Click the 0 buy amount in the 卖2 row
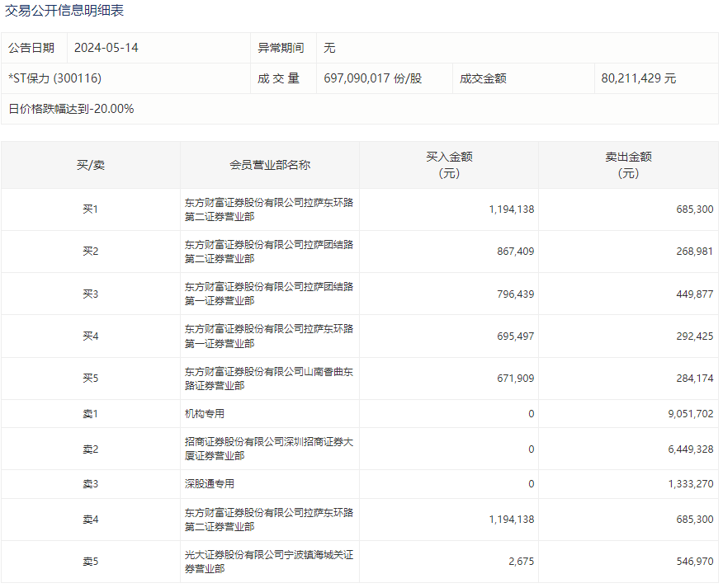 (x=532, y=449)
